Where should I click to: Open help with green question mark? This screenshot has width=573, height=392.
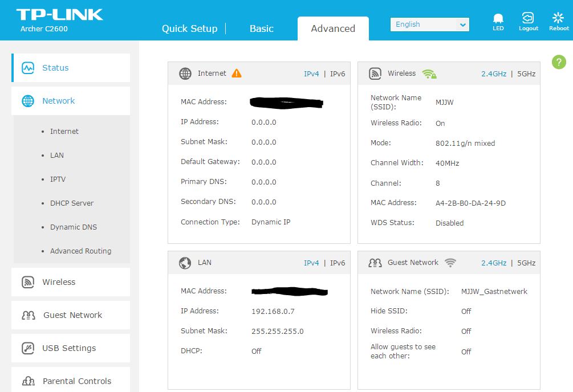point(559,62)
